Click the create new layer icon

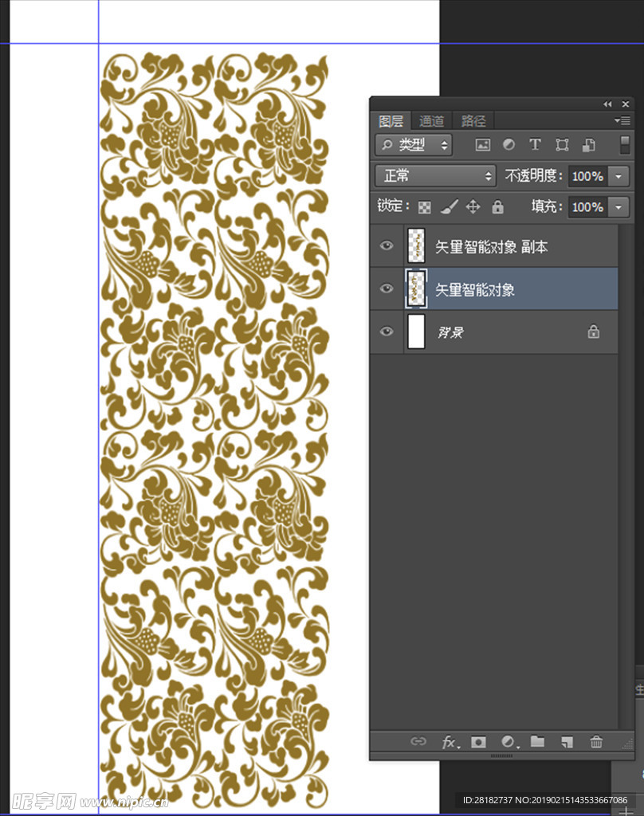click(x=567, y=742)
